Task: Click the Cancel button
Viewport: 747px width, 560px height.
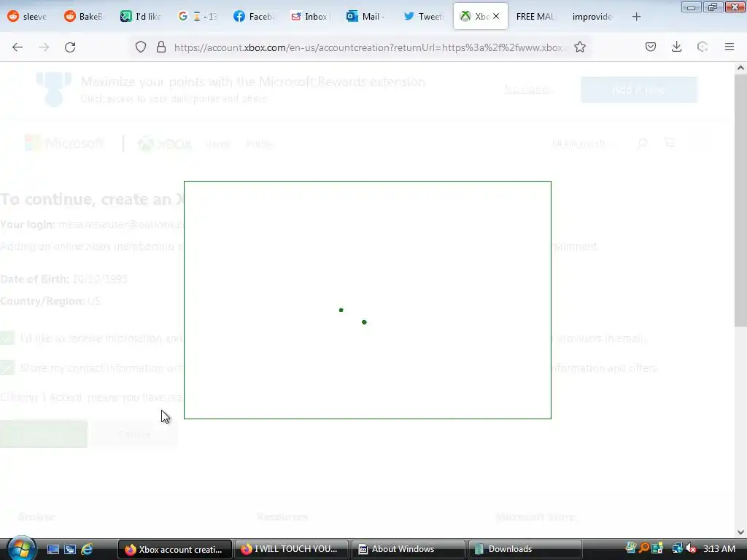Action: coord(134,434)
